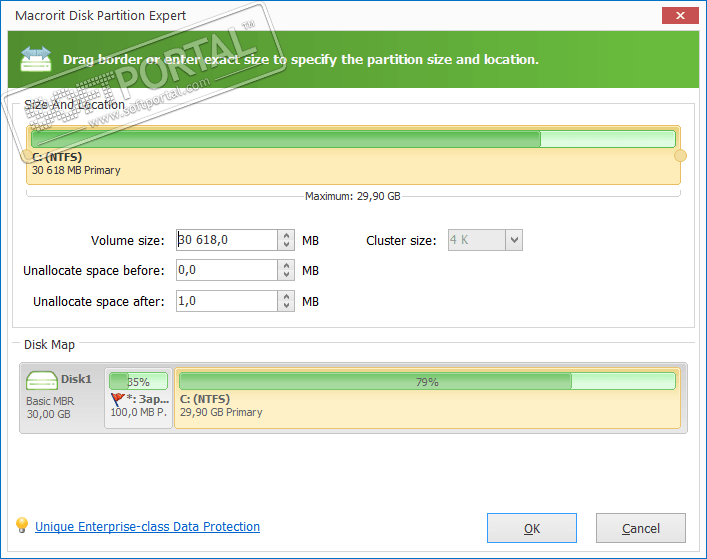Click the Disk1 drive icon

click(41, 380)
